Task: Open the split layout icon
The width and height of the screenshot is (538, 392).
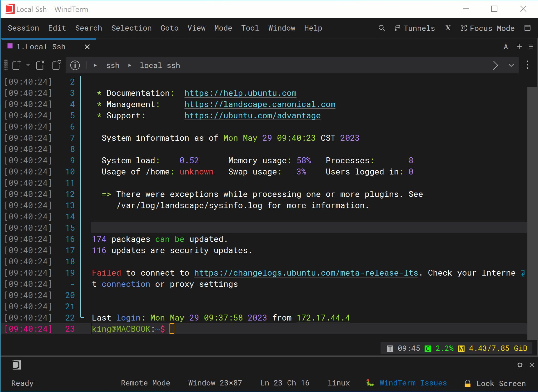Action: [x=528, y=28]
